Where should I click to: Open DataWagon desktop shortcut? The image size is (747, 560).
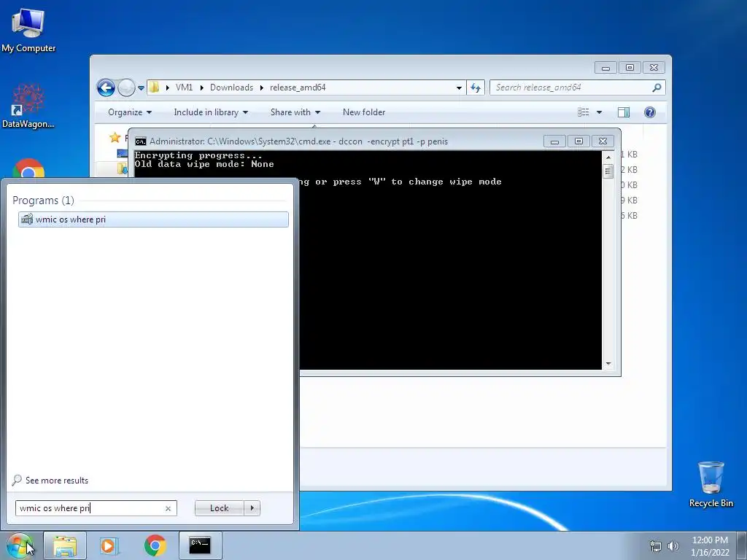pyautogui.click(x=28, y=106)
